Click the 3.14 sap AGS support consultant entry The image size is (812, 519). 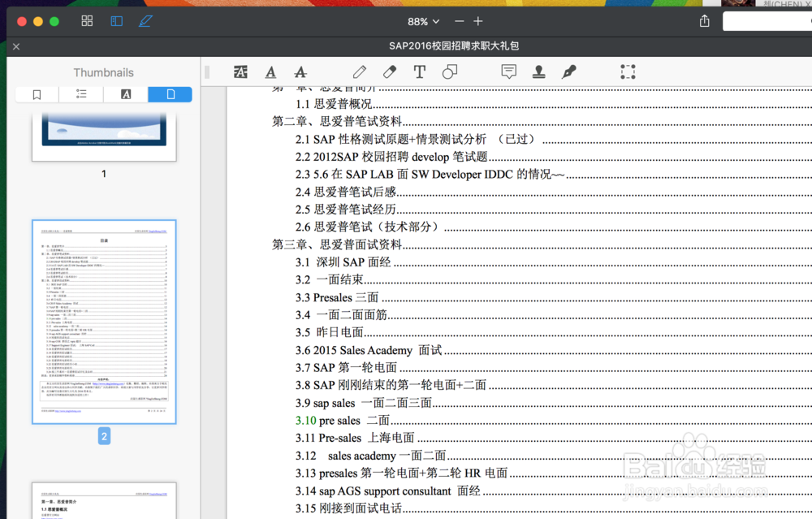point(388,491)
